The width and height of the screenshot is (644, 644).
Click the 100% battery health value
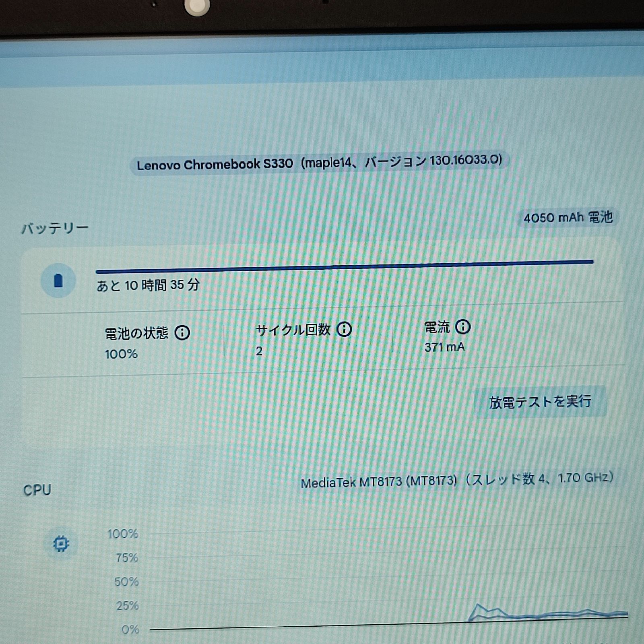tap(121, 354)
